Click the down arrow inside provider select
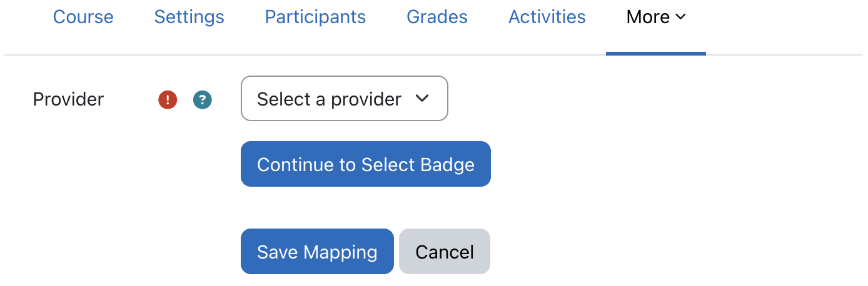 click(x=423, y=99)
